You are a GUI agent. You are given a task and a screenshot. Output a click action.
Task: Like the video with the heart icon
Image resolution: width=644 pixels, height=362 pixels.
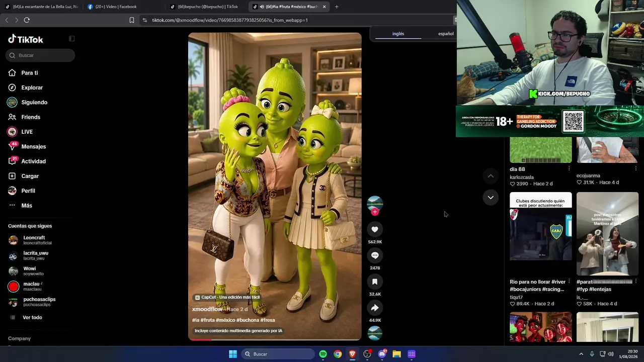pos(375,229)
